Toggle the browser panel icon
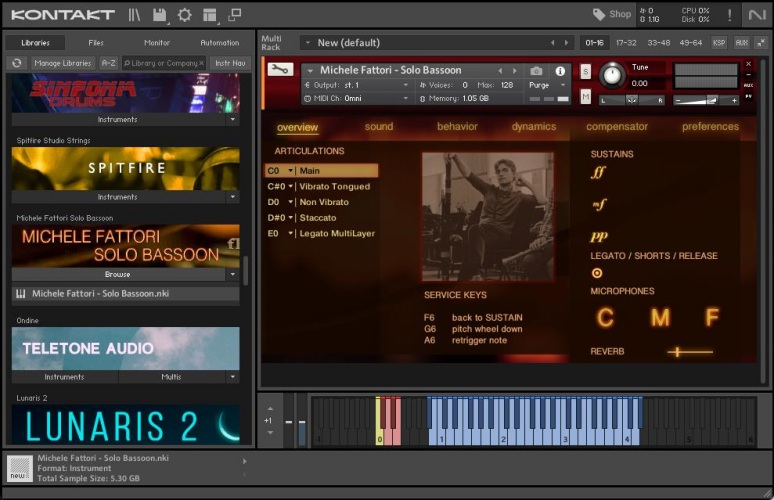The width and height of the screenshot is (774, 500). click(134, 15)
